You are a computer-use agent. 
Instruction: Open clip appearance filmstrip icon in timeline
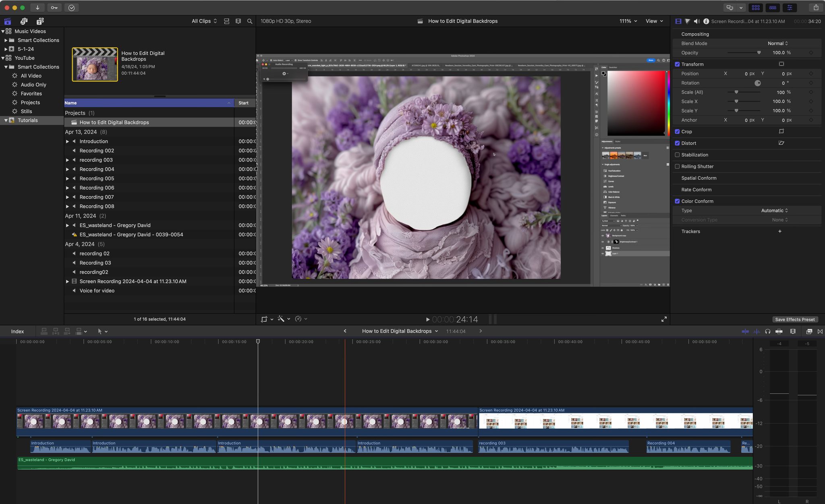pyautogui.click(x=793, y=331)
